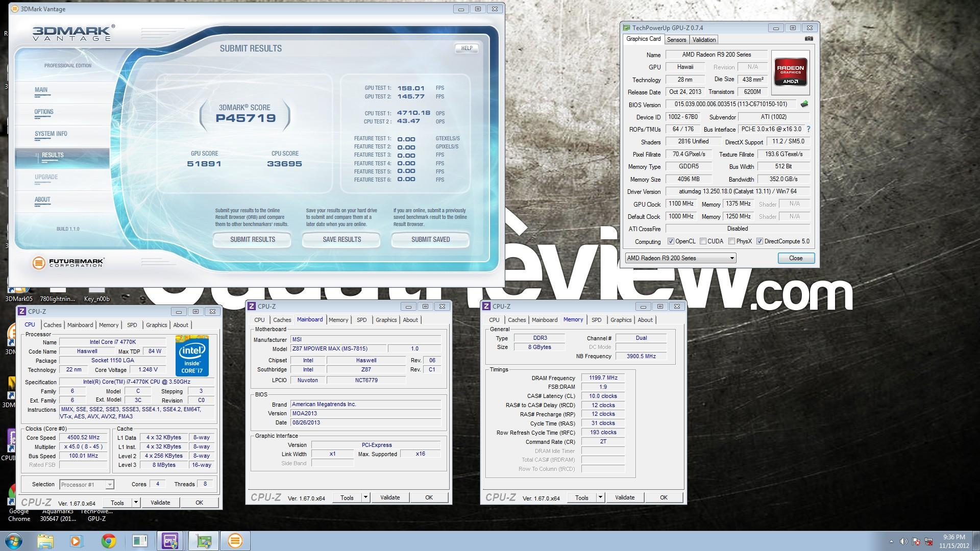Open Tools dropdown arrow in CPU-Z Mainboard window
The height and width of the screenshot is (551, 980).
pyautogui.click(x=365, y=497)
